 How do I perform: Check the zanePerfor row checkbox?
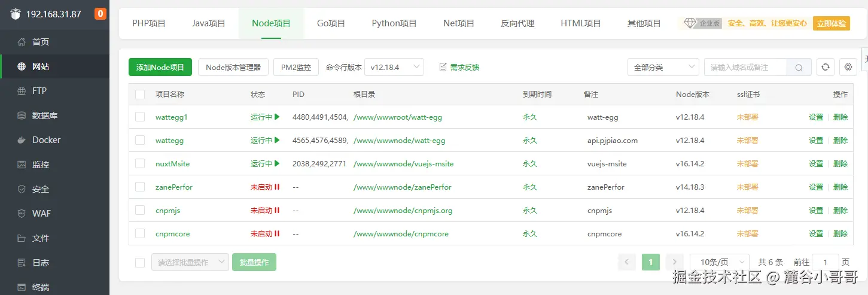click(140, 187)
